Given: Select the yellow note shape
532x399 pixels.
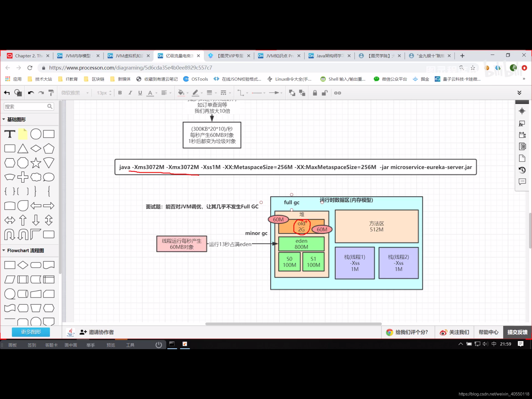Looking at the screenshot, I should pyautogui.click(x=23, y=134).
